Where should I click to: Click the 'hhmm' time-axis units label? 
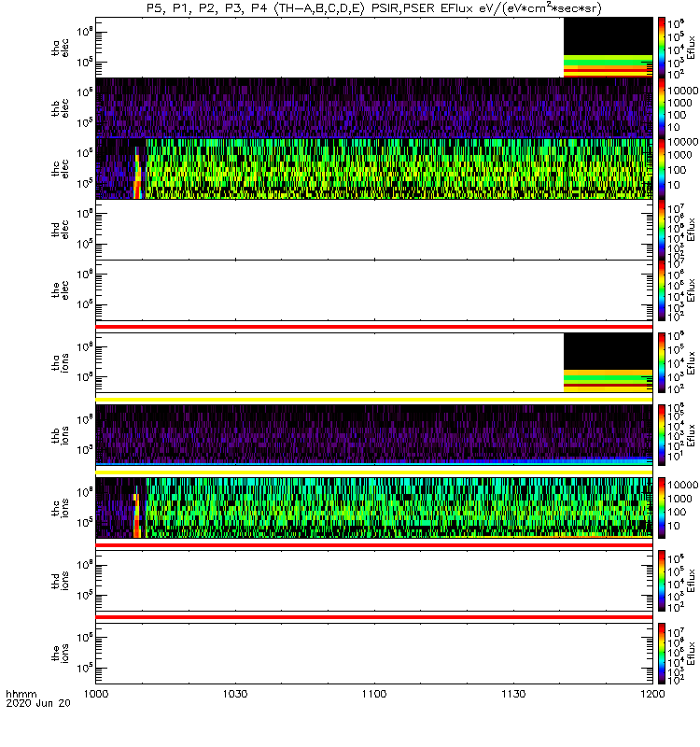(x=21, y=694)
